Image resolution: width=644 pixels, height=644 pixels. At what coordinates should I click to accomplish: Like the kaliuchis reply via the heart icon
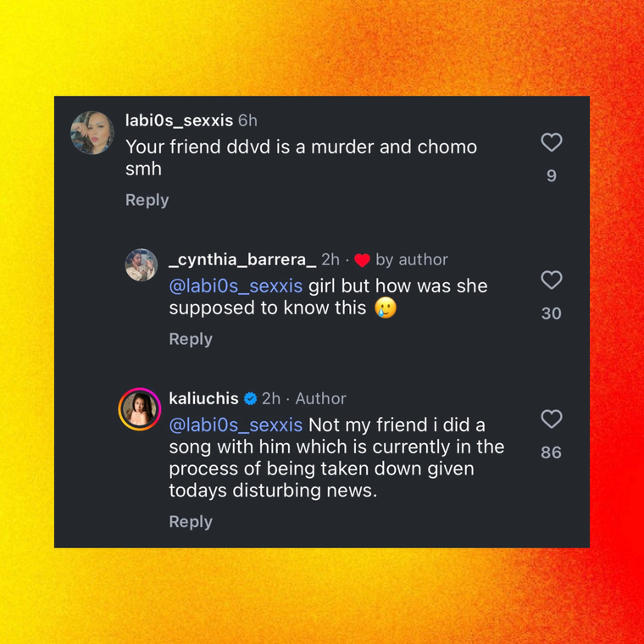(x=552, y=419)
